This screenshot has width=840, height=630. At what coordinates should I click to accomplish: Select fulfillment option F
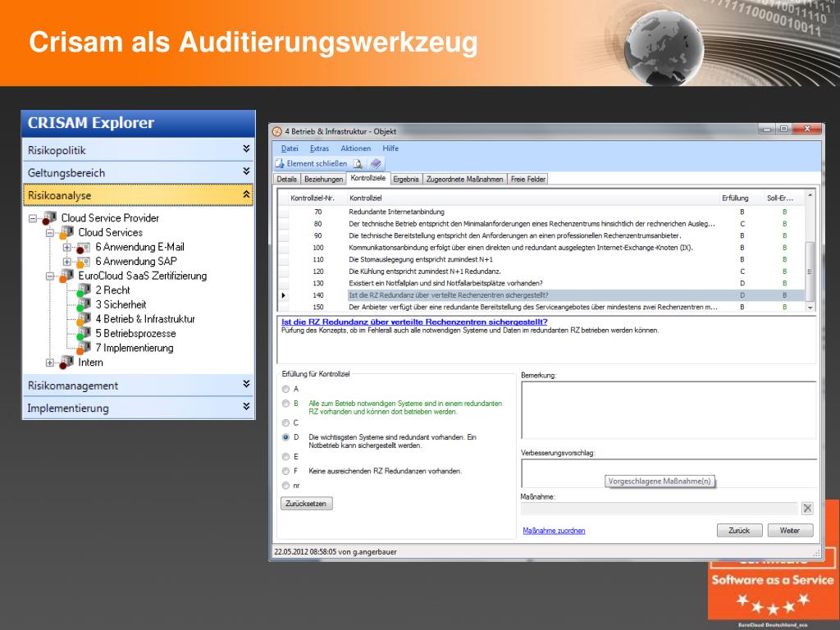285,471
